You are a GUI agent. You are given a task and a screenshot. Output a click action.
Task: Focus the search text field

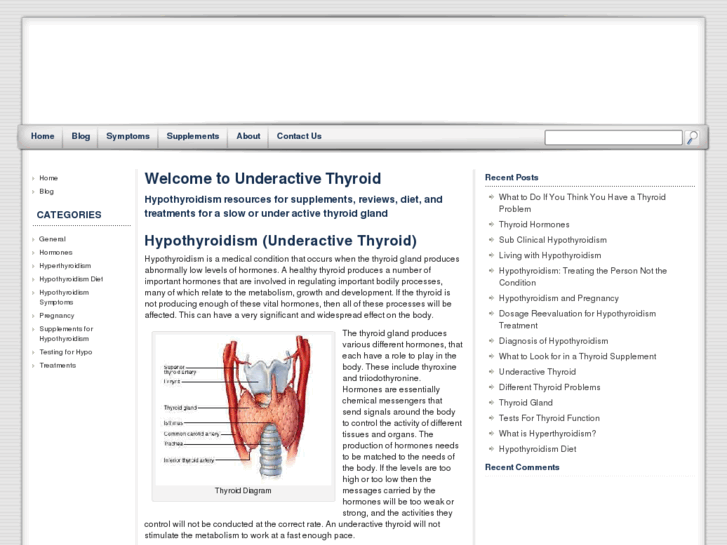(613, 137)
